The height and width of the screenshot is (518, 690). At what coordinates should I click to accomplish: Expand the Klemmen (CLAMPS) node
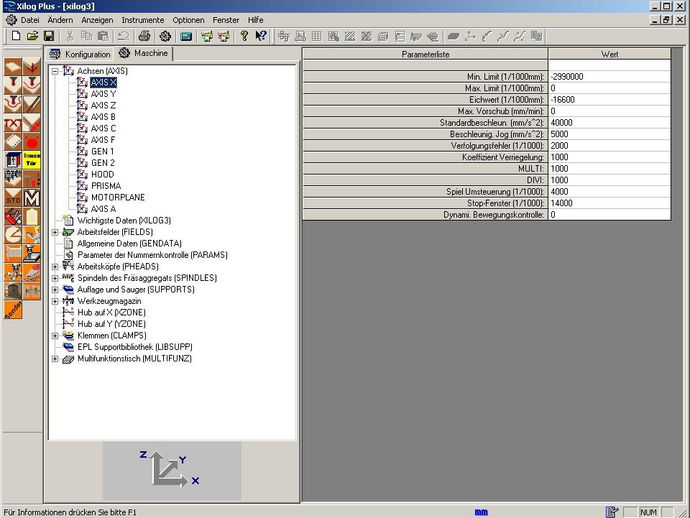[x=55, y=335]
